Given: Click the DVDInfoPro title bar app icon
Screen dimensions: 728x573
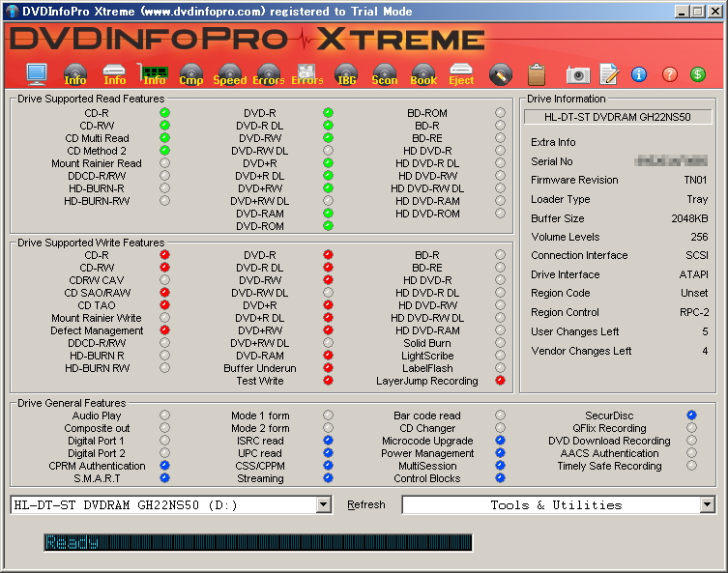Looking at the screenshot, I should 13,12.
